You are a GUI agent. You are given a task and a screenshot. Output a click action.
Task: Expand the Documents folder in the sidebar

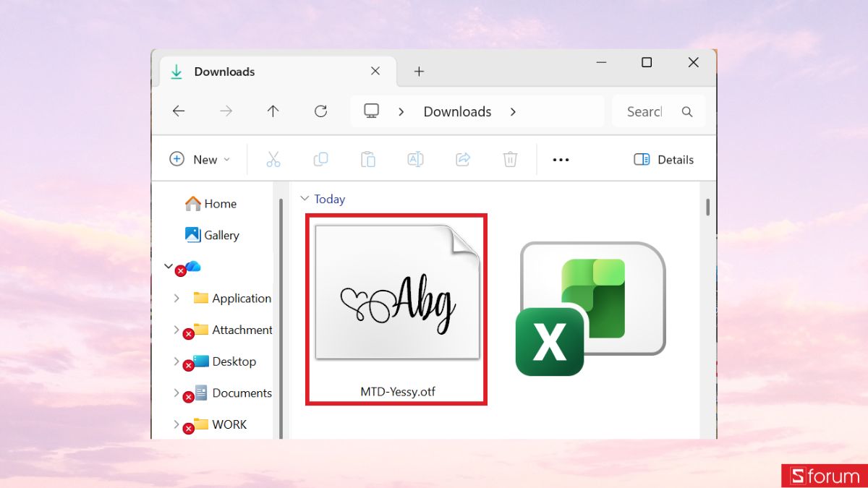click(176, 393)
